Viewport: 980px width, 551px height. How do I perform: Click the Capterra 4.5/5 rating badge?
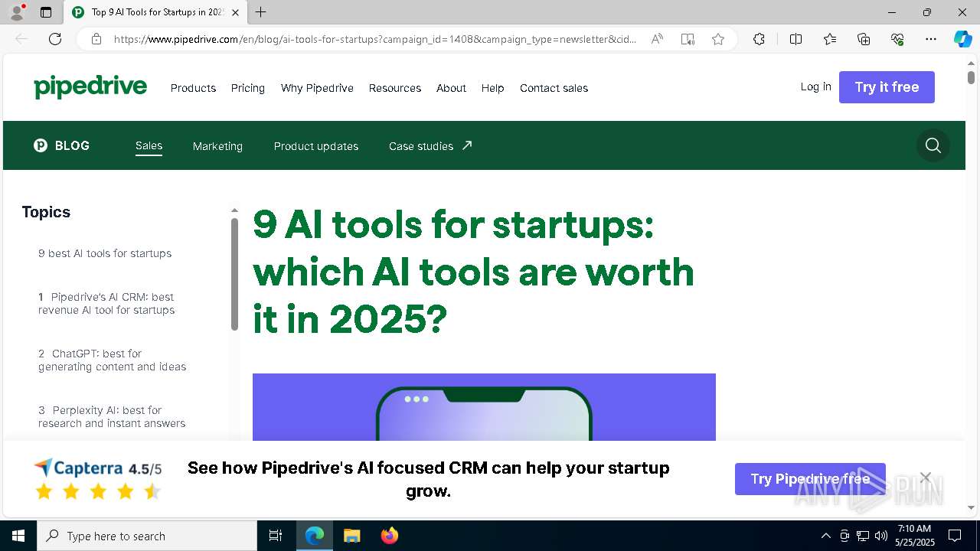pyautogui.click(x=98, y=479)
